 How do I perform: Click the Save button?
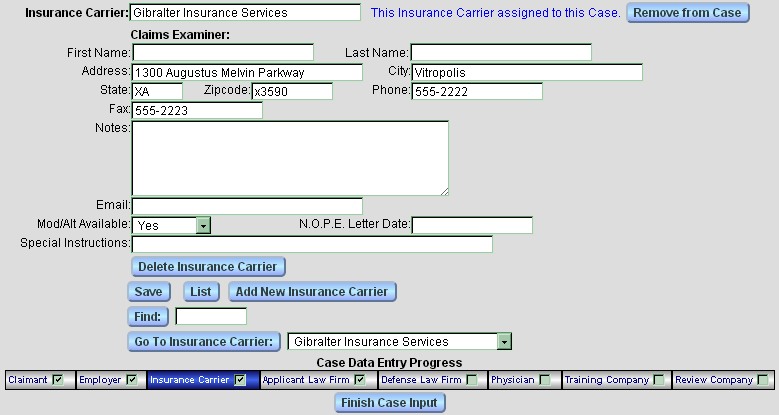click(148, 291)
